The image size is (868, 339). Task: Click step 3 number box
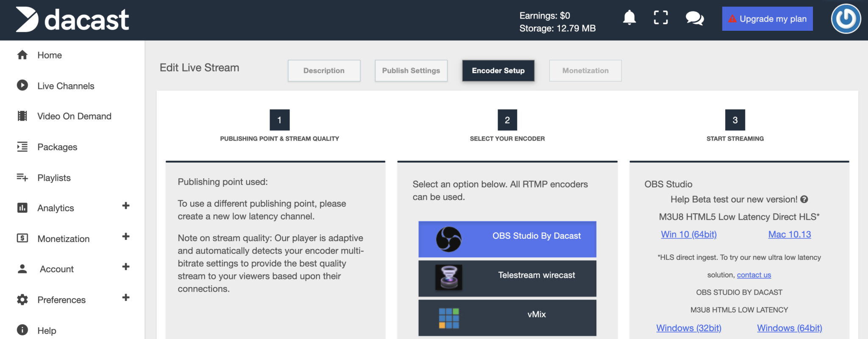[x=735, y=120]
